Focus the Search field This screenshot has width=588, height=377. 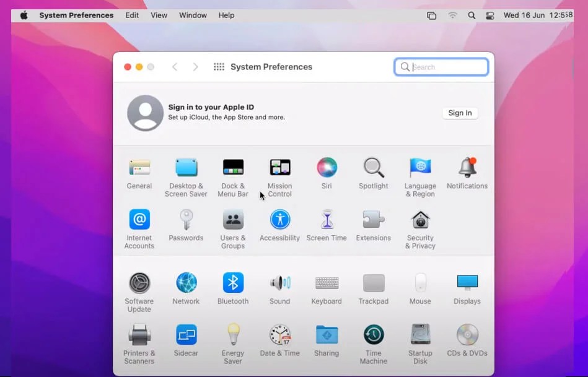(x=441, y=67)
